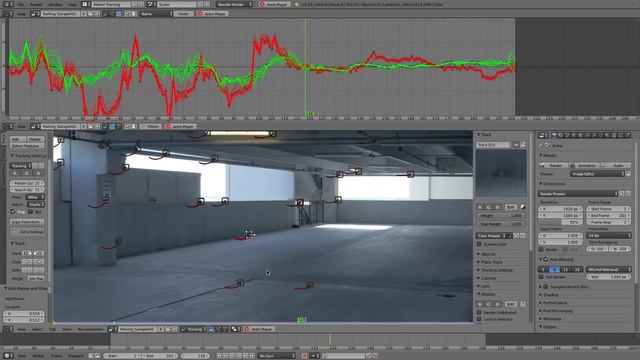Open the Color Presets dropdown
Image resolution: width=640 pixels, height=360 pixels.
tap(491, 236)
